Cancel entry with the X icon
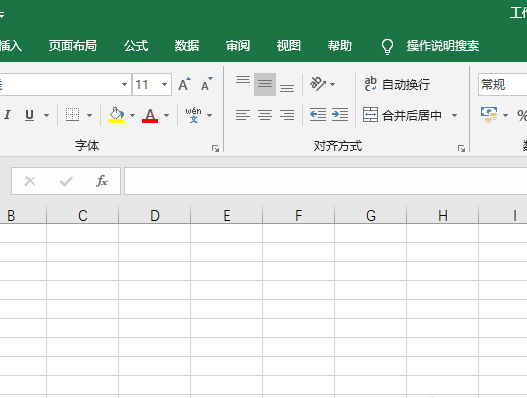The width and height of the screenshot is (527, 398). click(x=30, y=181)
